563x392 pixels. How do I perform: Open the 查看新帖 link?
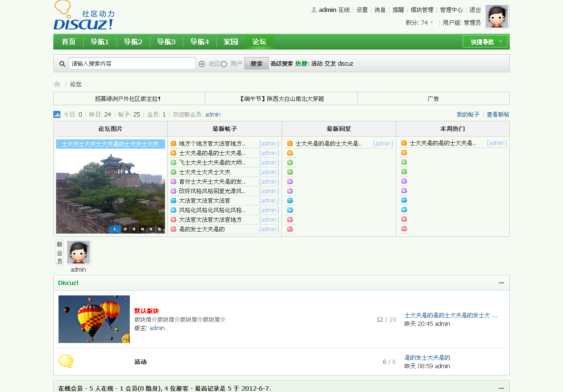(498, 115)
